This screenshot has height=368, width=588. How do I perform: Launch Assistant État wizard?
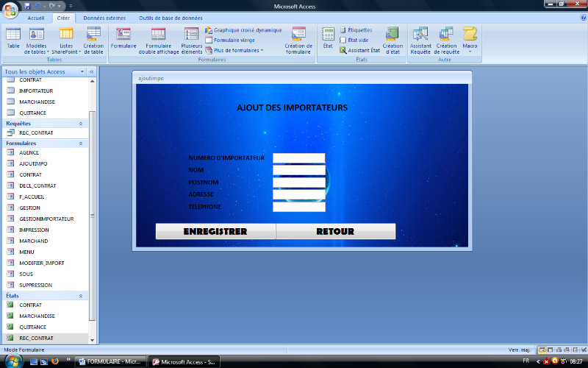359,50
